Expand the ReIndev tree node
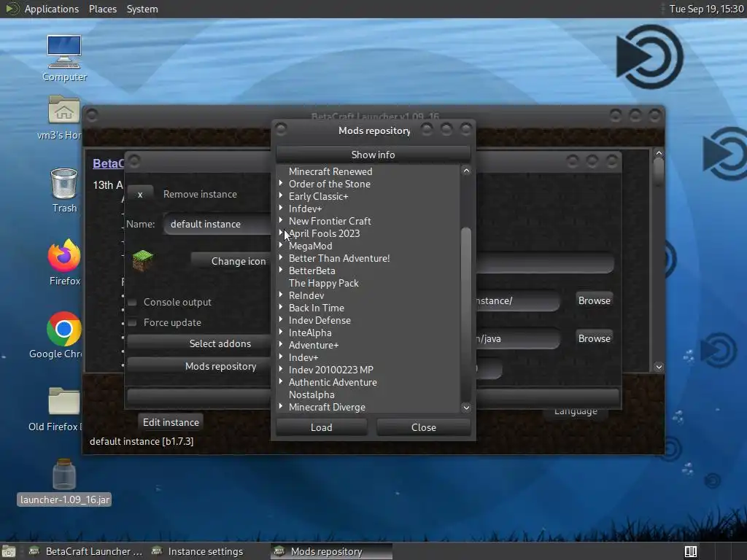Image resolution: width=747 pixels, height=560 pixels. [281, 295]
